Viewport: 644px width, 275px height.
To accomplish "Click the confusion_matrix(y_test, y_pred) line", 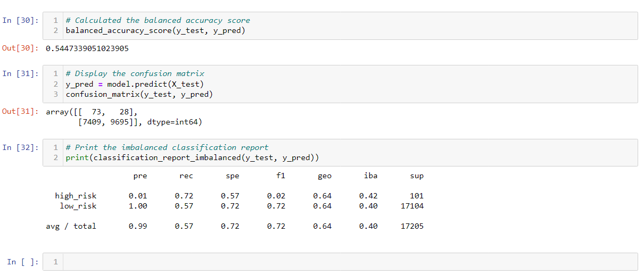I will [139, 94].
